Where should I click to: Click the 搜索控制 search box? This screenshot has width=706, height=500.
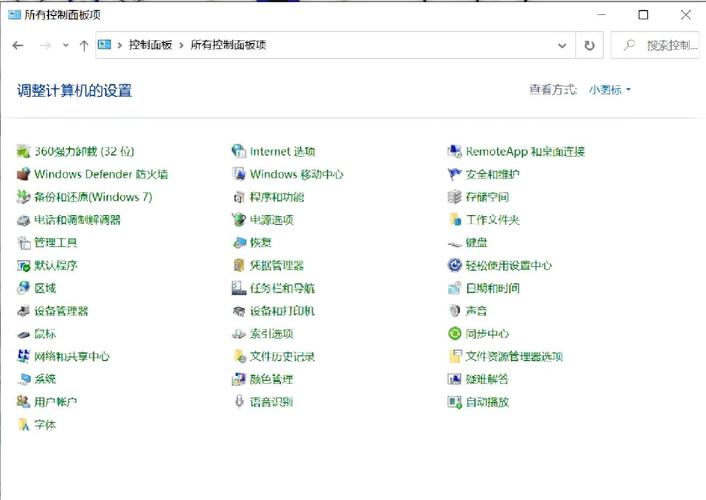coord(655,45)
